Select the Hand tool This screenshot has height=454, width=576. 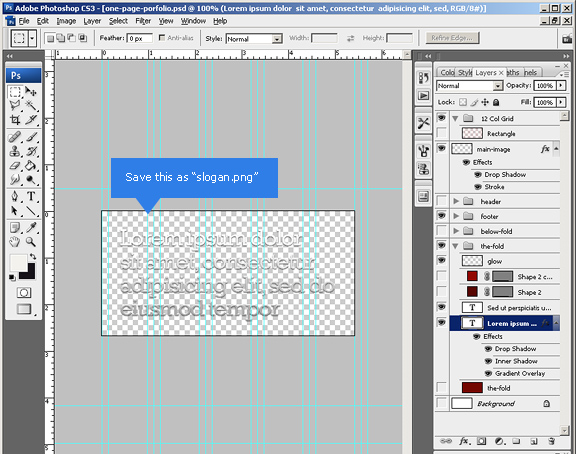click(15, 242)
